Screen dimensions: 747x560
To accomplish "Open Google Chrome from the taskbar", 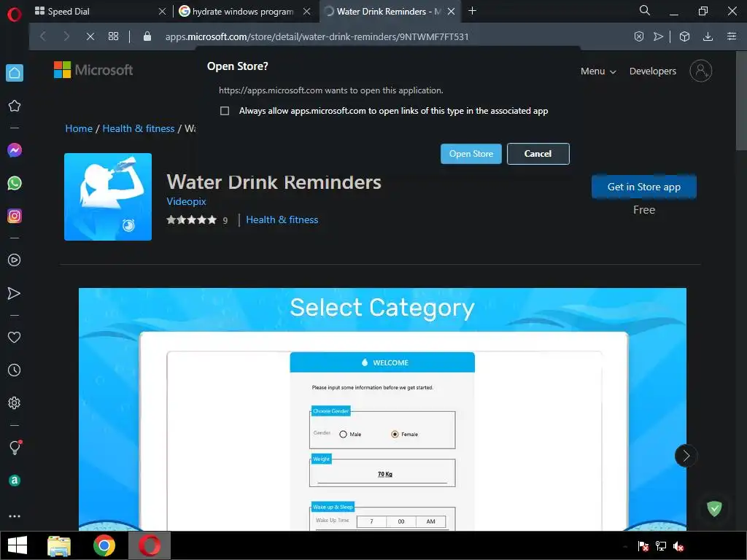I will (x=104, y=545).
